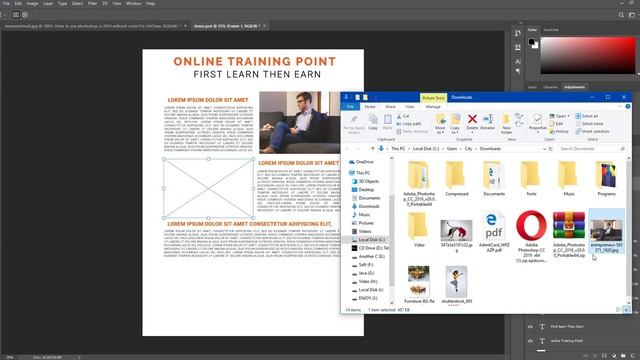Toggle visibility of 'First learn Then Earn' layer
Image resolution: width=640 pixels, height=360 pixels.
coord(530,327)
